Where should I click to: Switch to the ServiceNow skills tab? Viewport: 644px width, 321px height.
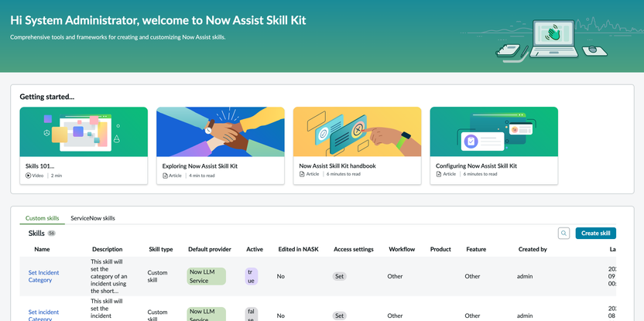93,218
